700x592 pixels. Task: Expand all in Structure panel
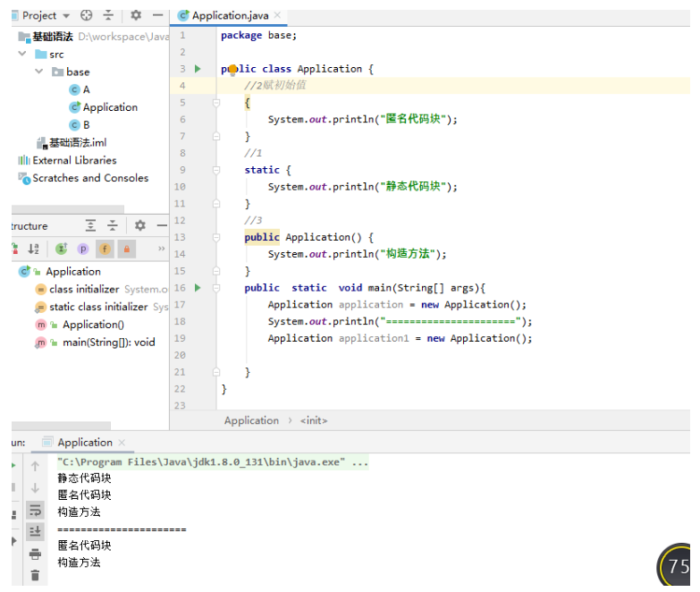[x=90, y=225]
